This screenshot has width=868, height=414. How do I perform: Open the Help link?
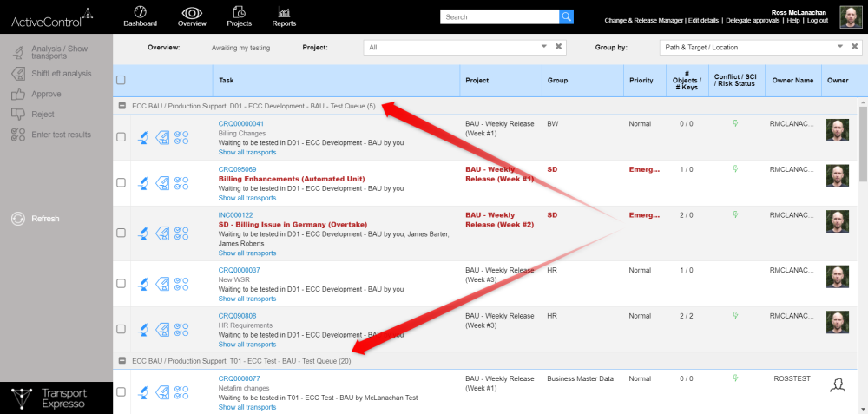[x=793, y=21]
